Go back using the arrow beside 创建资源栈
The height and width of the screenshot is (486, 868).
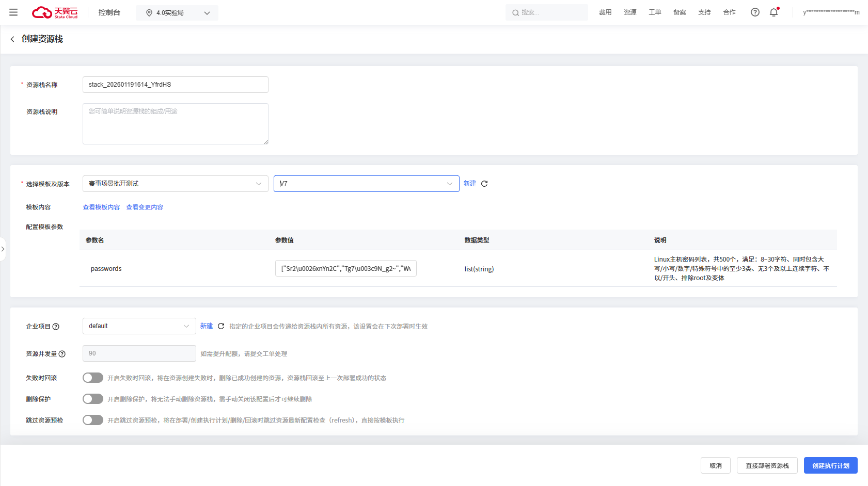tap(12, 39)
